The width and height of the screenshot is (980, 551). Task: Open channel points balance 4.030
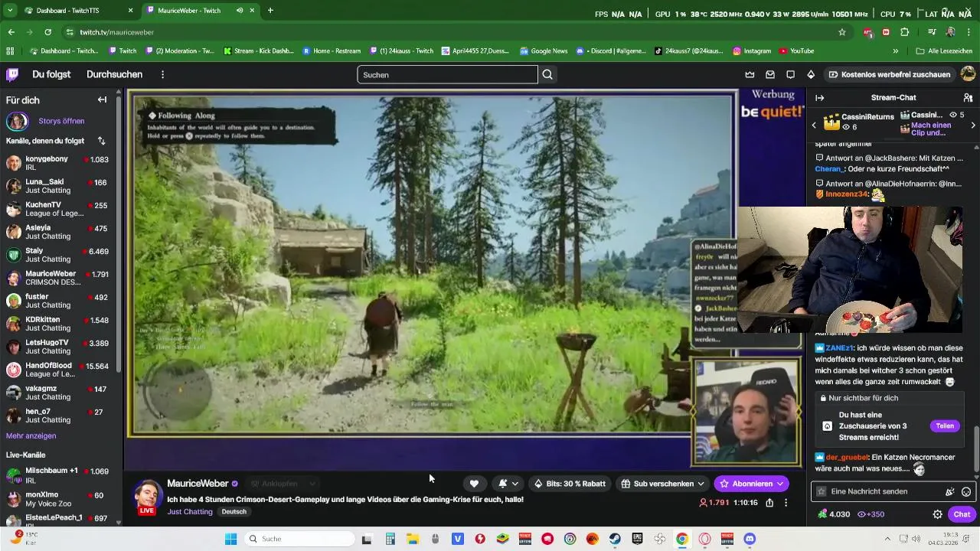point(834,514)
